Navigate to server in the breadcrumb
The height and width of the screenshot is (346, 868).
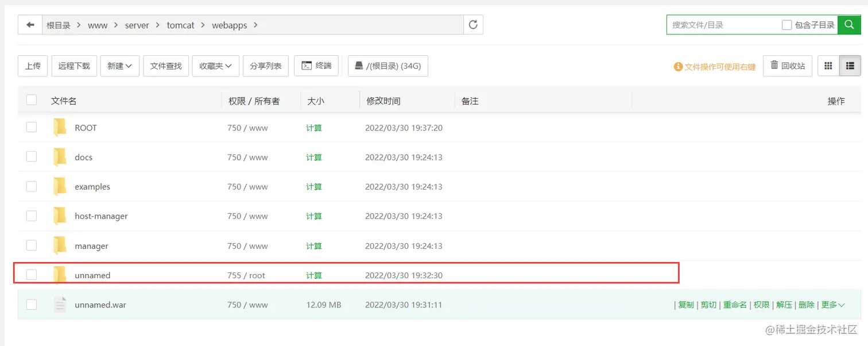(137, 25)
